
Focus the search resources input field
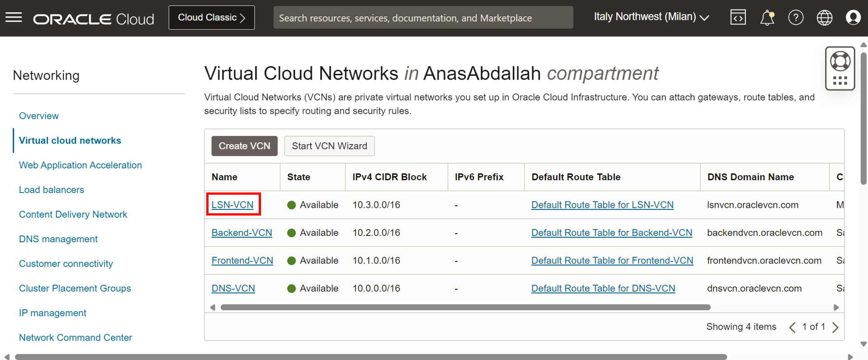423,18
